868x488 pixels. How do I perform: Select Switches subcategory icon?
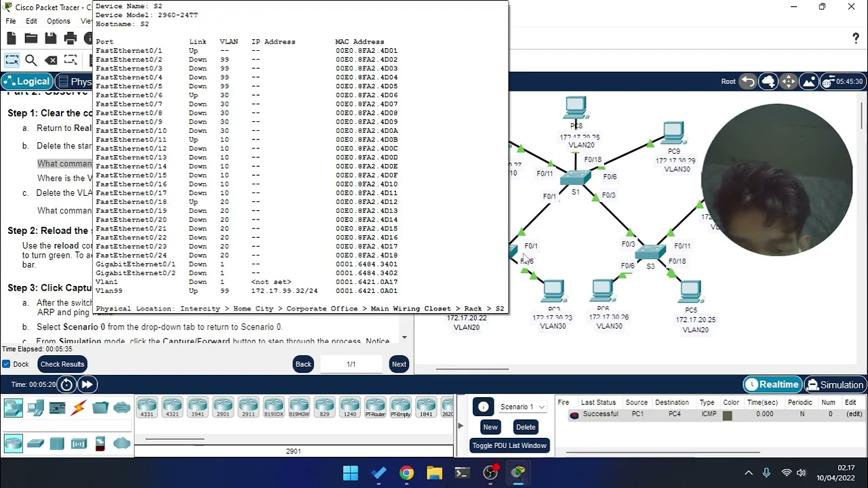coord(35,444)
